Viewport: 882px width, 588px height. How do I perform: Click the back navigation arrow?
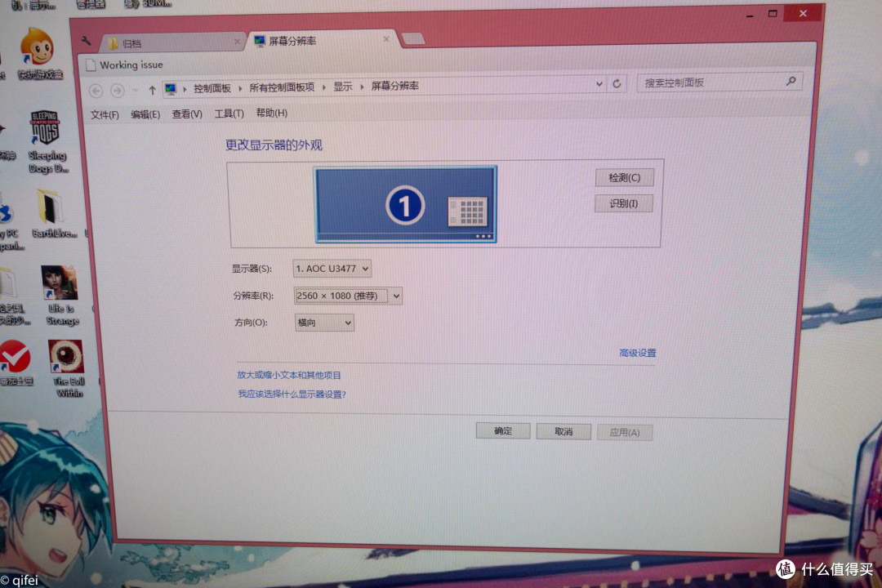tap(96, 90)
